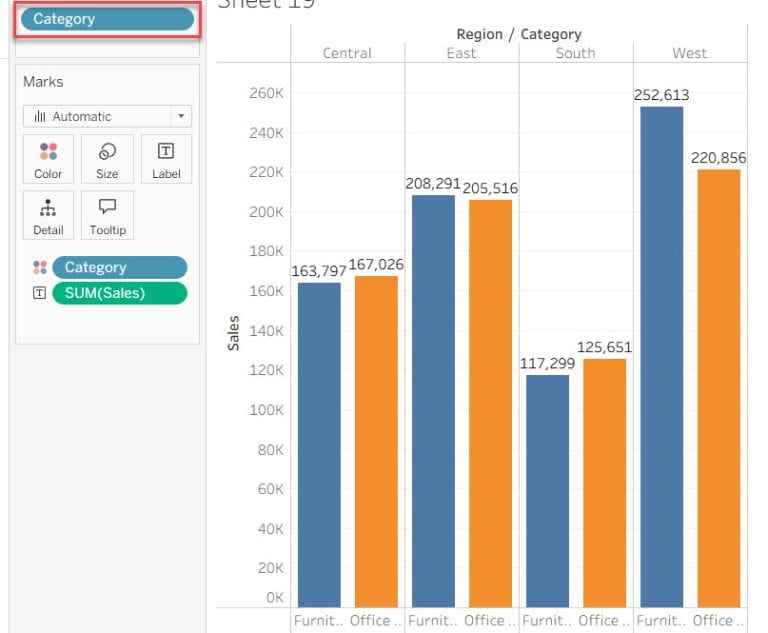The height and width of the screenshot is (633, 768).
Task: Click the South region header
Action: (576, 53)
